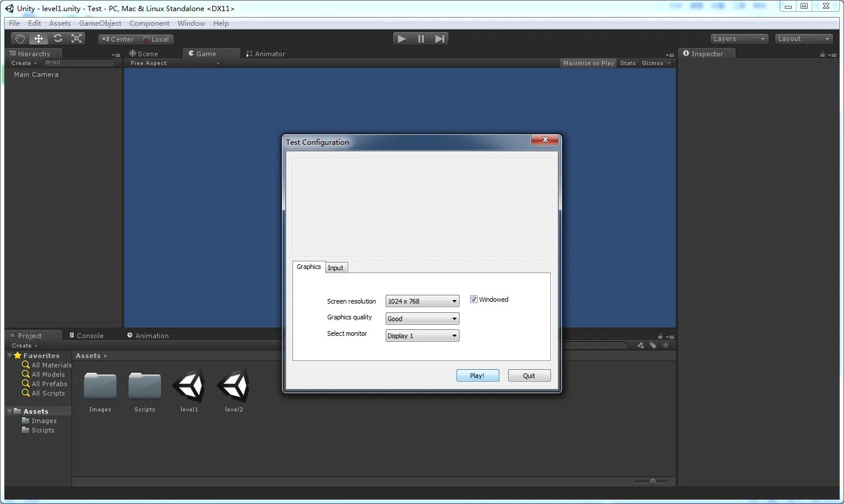Click the Play! button in dialog

pos(477,376)
